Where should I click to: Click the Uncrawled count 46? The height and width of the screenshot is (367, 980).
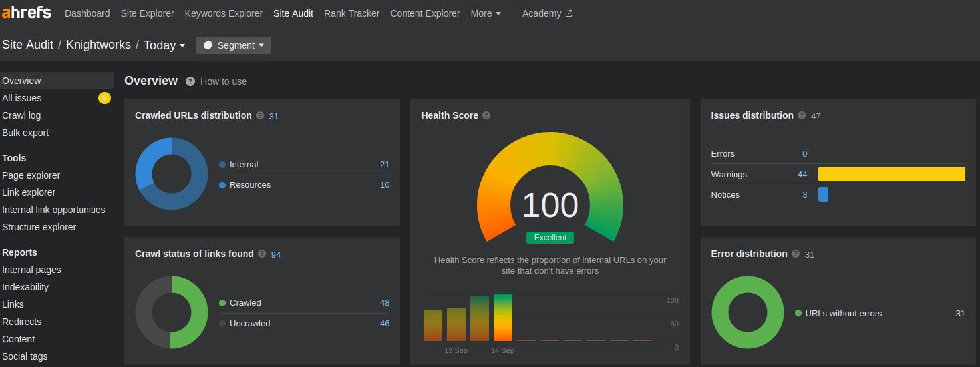click(385, 324)
